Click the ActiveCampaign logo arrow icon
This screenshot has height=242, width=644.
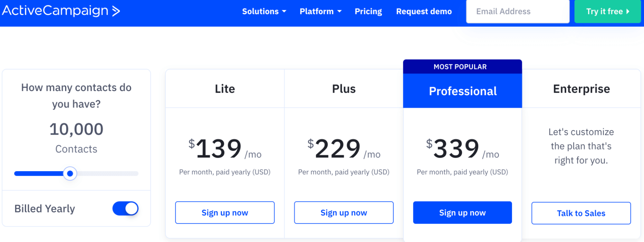[115, 11]
